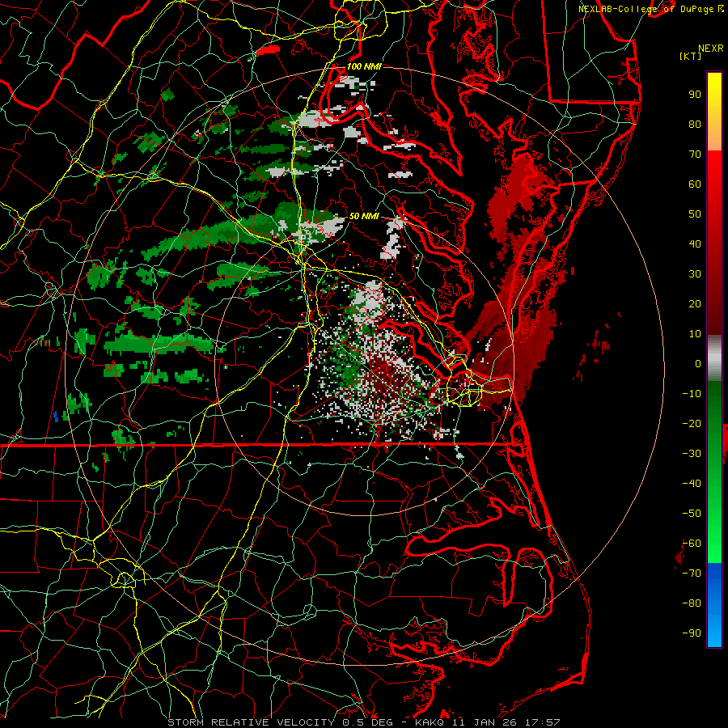Click the 50 NMI range ring label
Image resolution: width=728 pixels, height=728 pixels.
coord(364,216)
